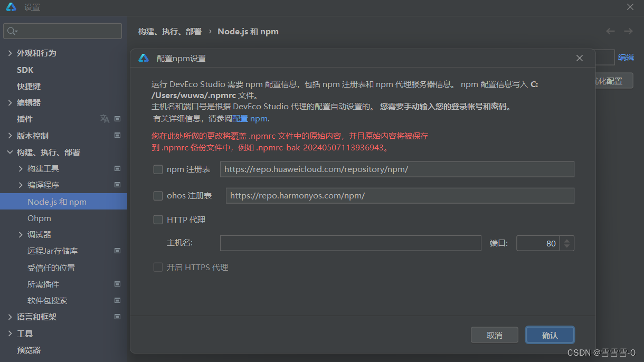This screenshot has width=644, height=362.
Task: Expand the 工具 section
Action: 10,334
